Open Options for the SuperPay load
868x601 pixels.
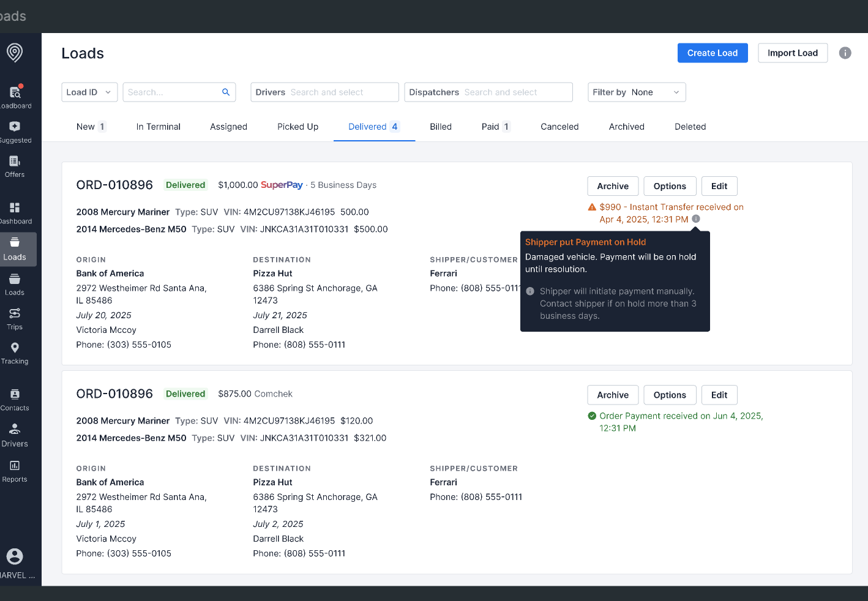click(x=670, y=186)
